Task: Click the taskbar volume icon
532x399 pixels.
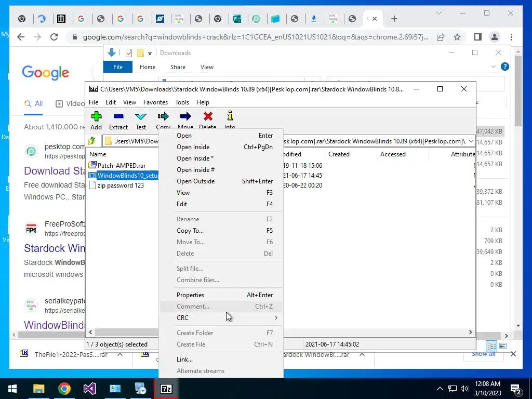Action: pyautogui.click(x=464, y=389)
